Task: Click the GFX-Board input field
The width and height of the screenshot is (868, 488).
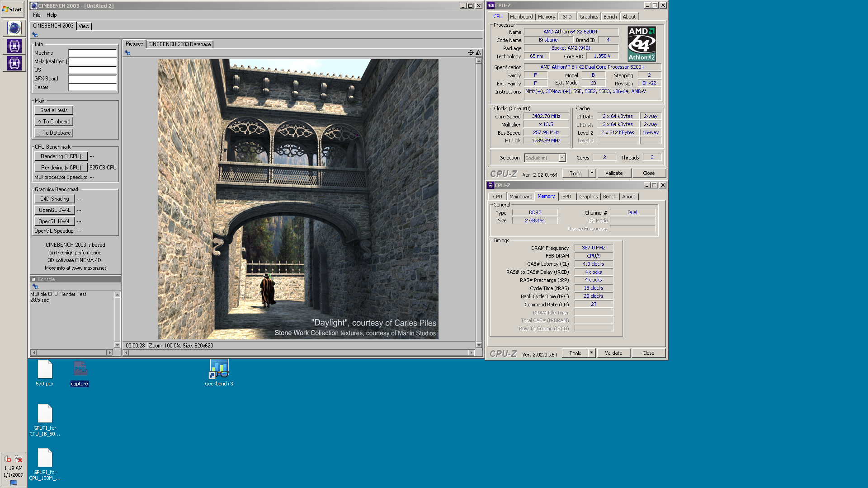Action: pos(92,79)
